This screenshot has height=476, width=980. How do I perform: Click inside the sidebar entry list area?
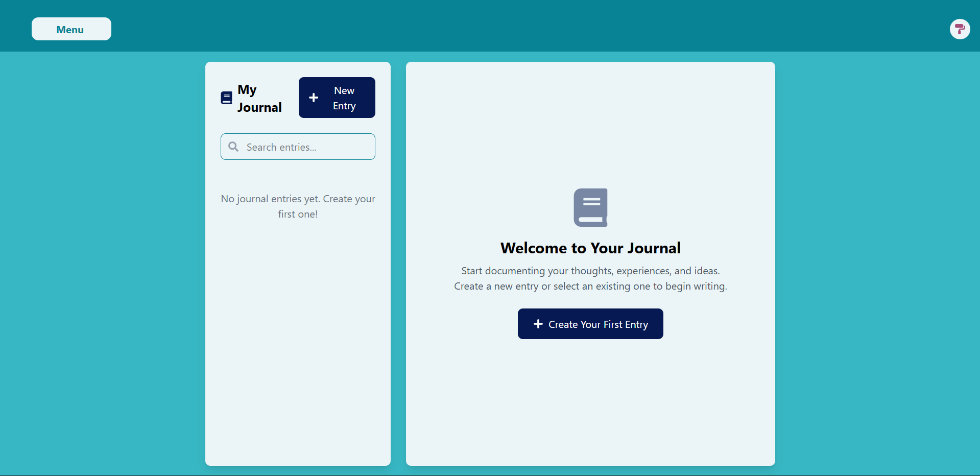pos(298,306)
